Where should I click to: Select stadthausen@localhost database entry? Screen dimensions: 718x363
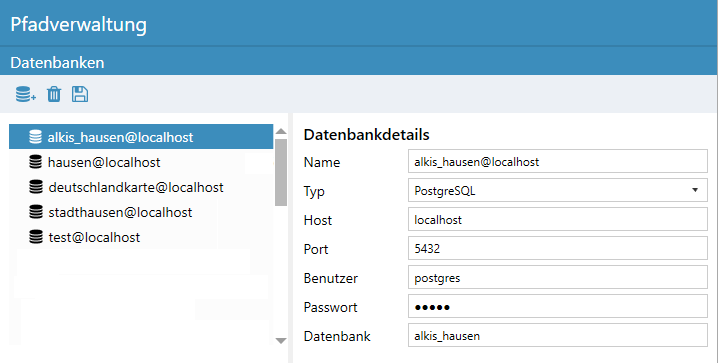click(x=141, y=212)
